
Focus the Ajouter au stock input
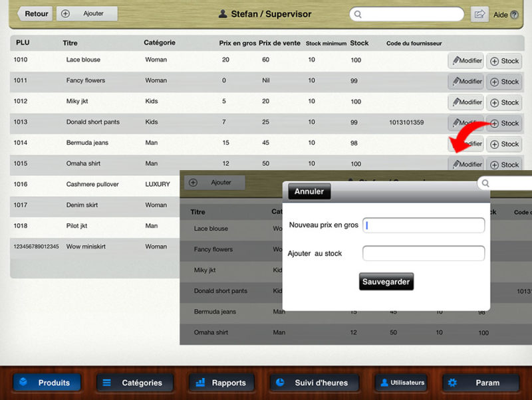tap(424, 253)
